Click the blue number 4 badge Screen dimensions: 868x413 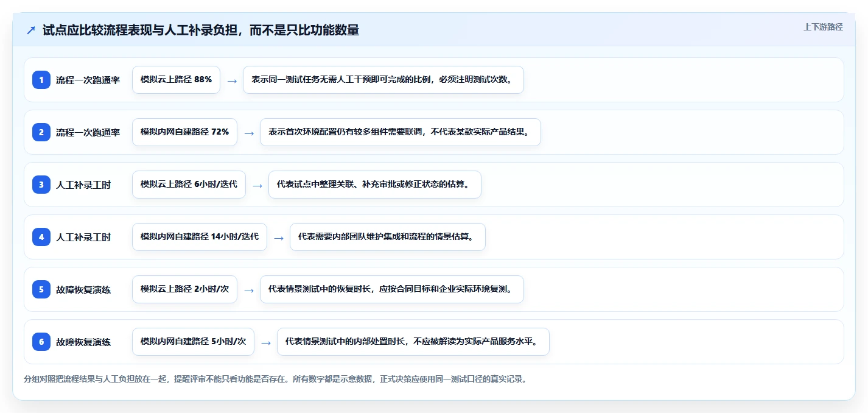(41, 237)
